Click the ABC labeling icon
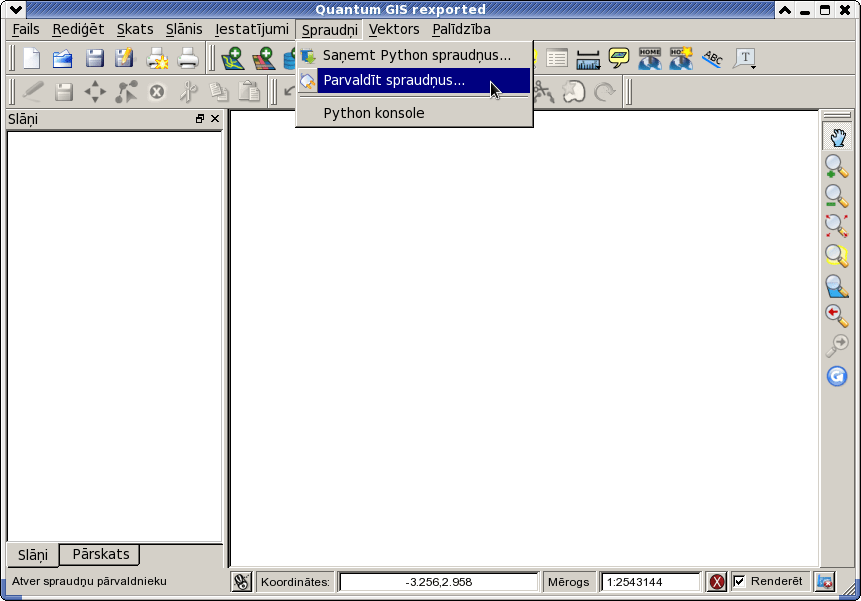Image resolution: width=861 pixels, height=601 pixels. (713, 58)
